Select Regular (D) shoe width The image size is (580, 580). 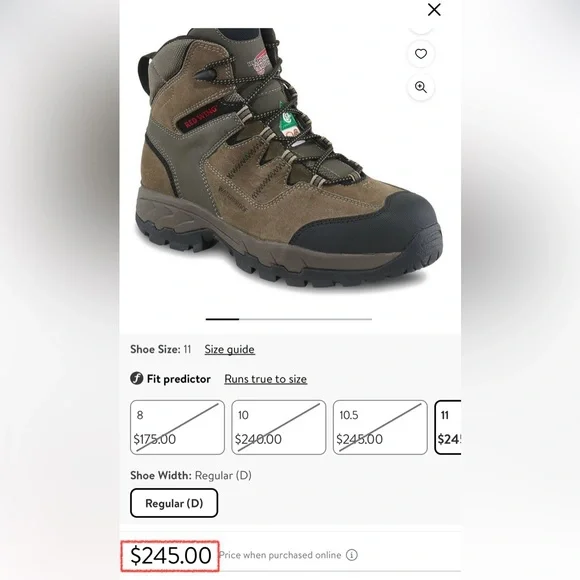click(174, 503)
